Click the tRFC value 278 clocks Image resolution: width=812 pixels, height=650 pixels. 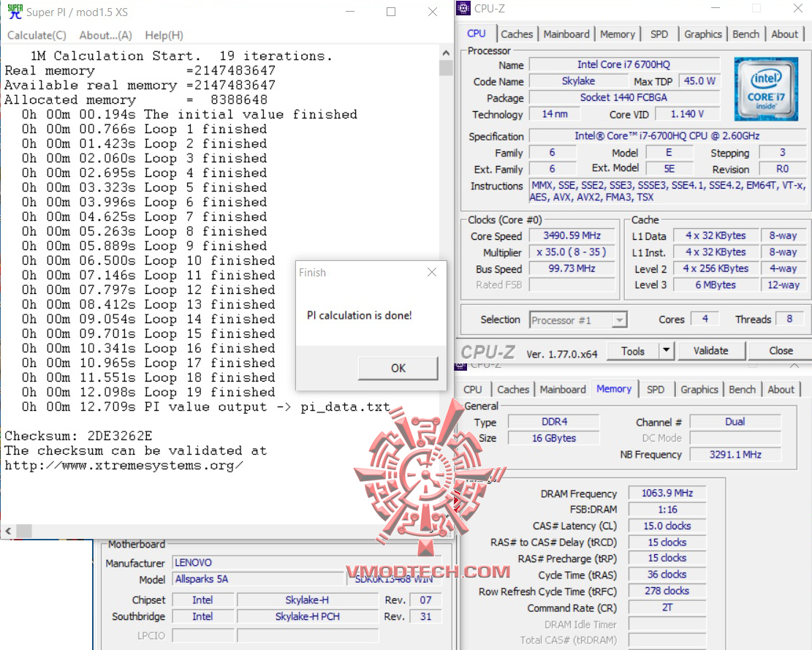pos(667,591)
